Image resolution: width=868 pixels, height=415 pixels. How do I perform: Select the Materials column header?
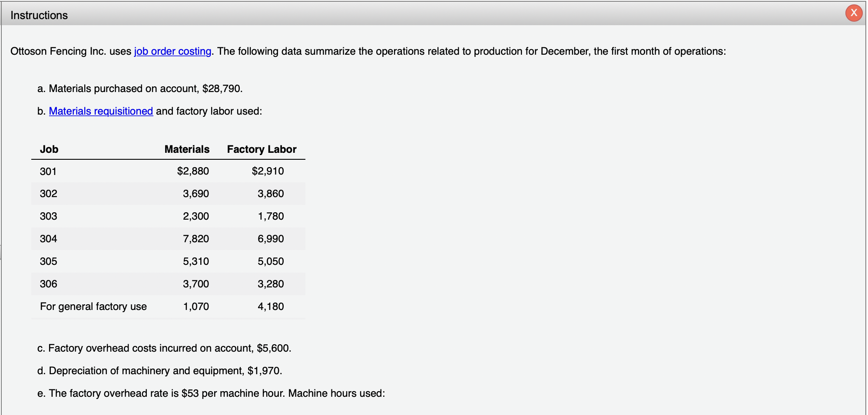[187, 149]
